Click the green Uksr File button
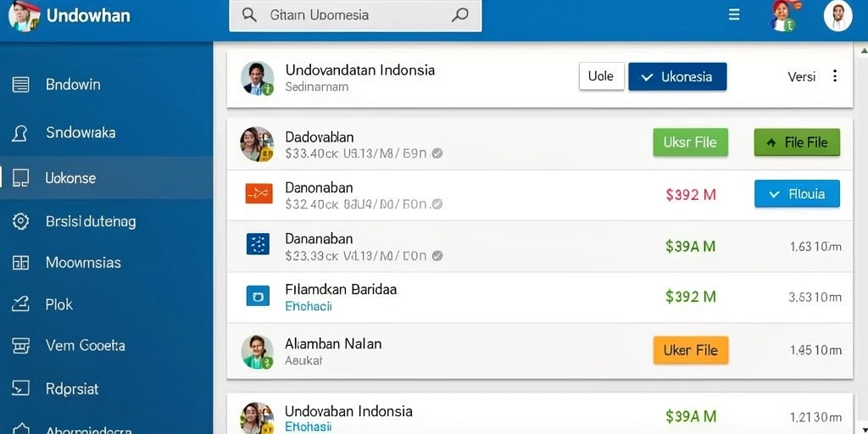 tap(690, 142)
